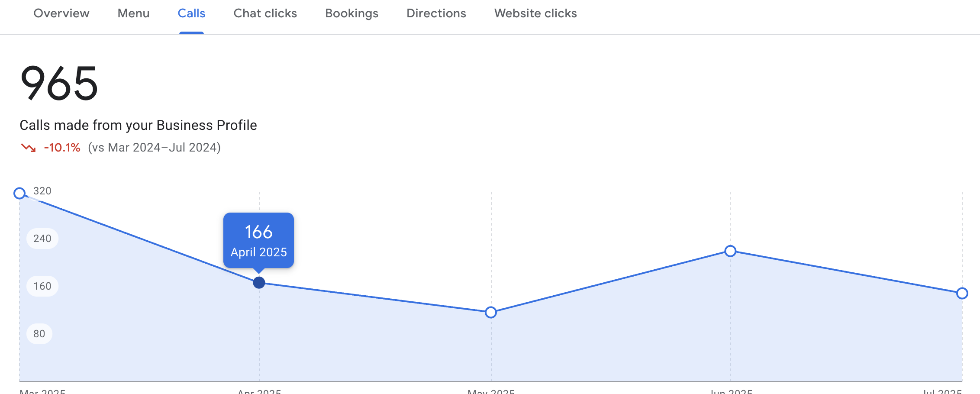This screenshot has width=980, height=394.
Task: Click the 160 y-axis label
Action: coord(42,286)
